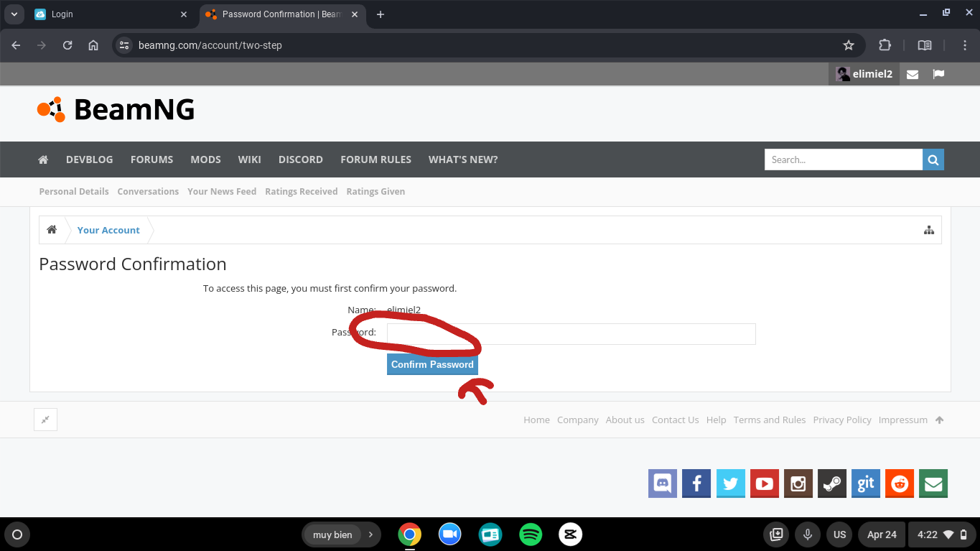Image resolution: width=980 pixels, height=551 pixels.
Task: Click the go-to-top arrow in footer
Action: (940, 420)
